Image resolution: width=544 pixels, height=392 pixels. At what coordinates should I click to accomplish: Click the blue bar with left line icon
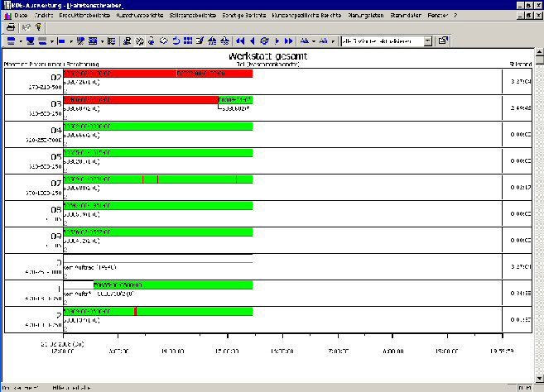coord(61,41)
